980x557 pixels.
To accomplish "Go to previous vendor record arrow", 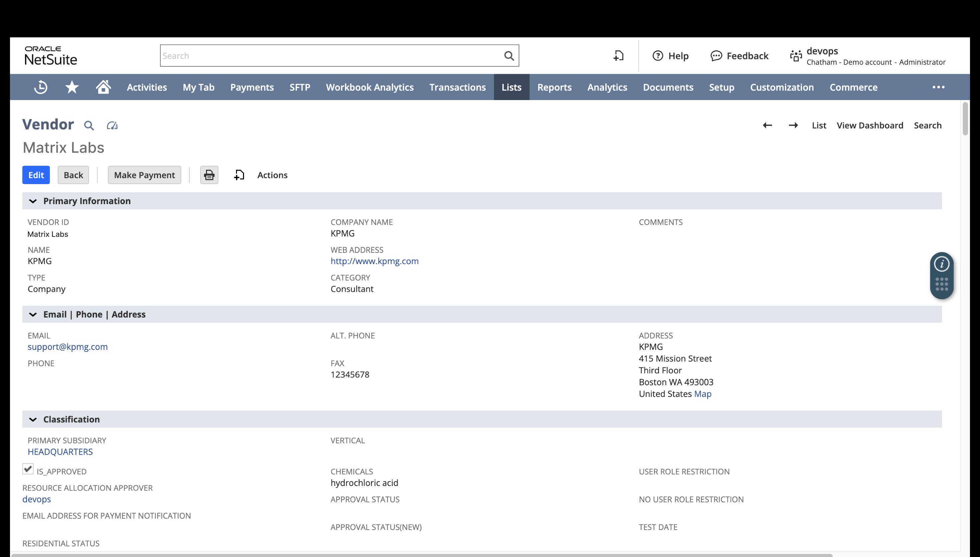I will pos(767,125).
